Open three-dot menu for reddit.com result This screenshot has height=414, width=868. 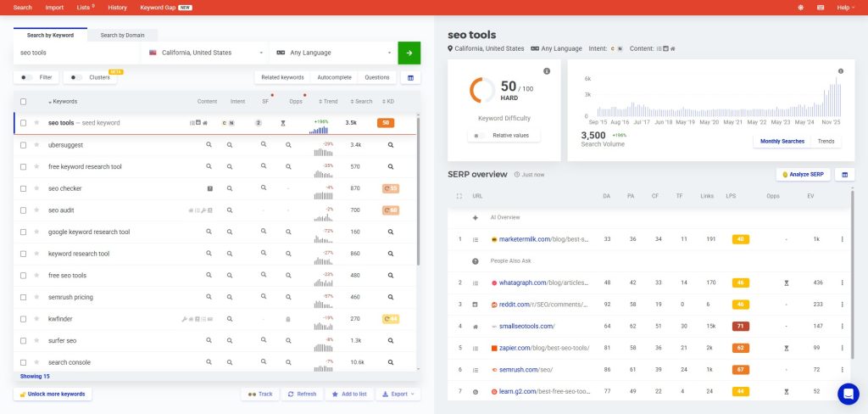pyautogui.click(x=842, y=305)
